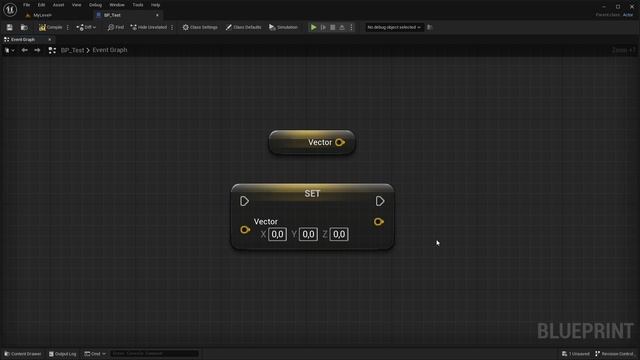Click the Y value field

[x=308, y=234]
